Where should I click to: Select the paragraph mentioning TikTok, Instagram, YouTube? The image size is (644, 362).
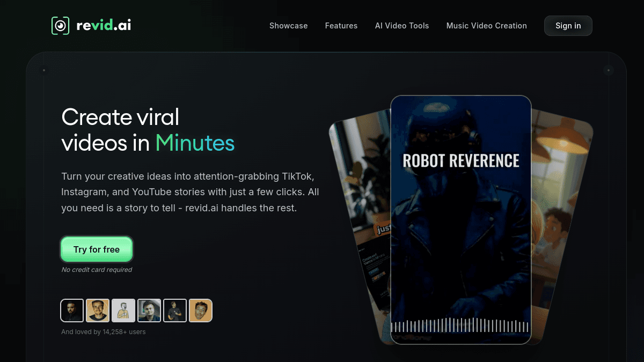pyautogui.click(x=191, y=192)
